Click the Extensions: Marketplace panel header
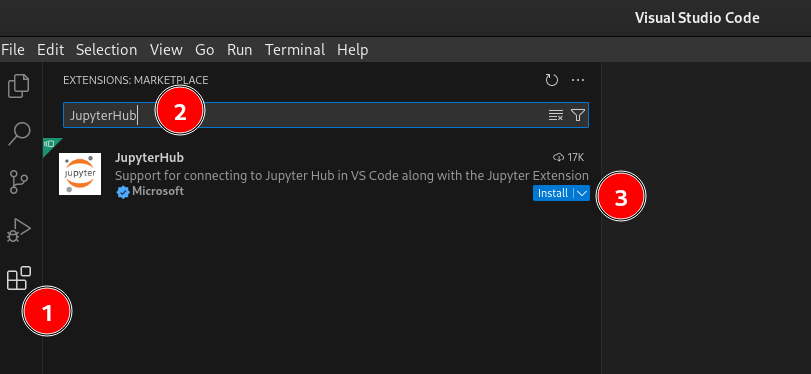Viewport: 811px width, 374px height. (x=136, y=80)
